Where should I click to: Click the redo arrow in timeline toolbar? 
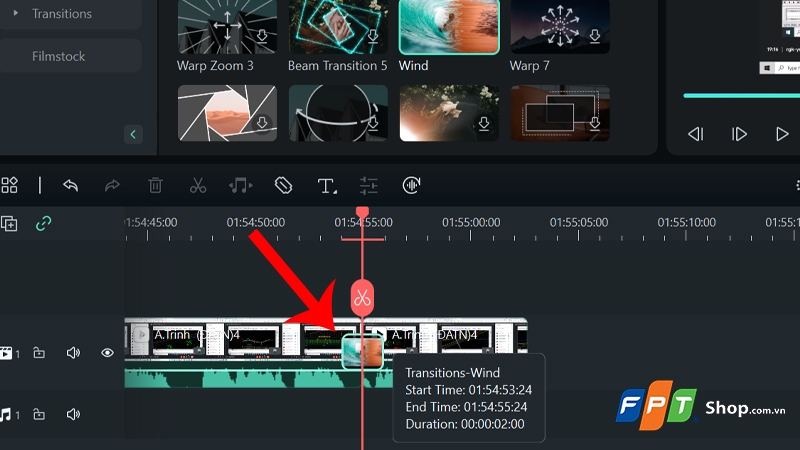click(112, 185)
